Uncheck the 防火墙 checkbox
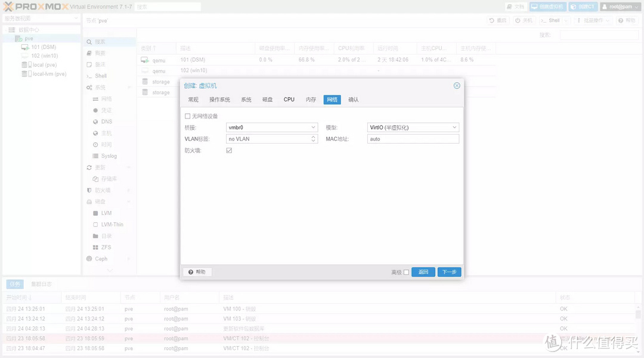644x358 pixels. [x=229, y=151]
